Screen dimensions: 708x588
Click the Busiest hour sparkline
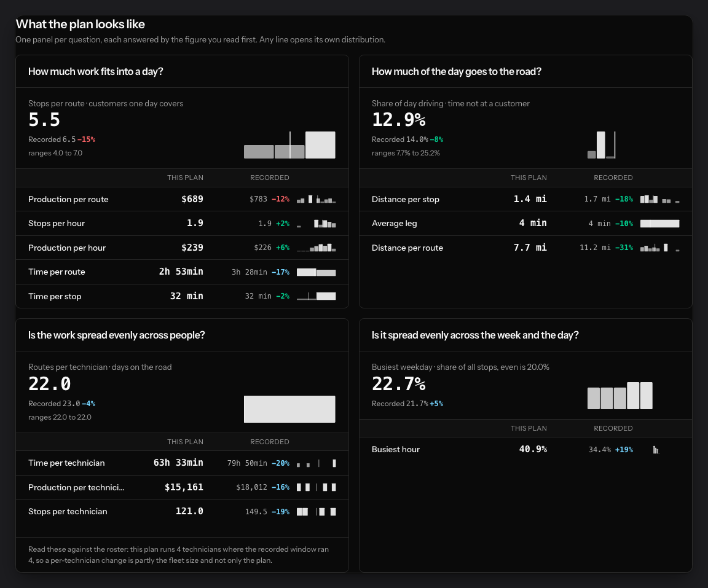(656, 450)
